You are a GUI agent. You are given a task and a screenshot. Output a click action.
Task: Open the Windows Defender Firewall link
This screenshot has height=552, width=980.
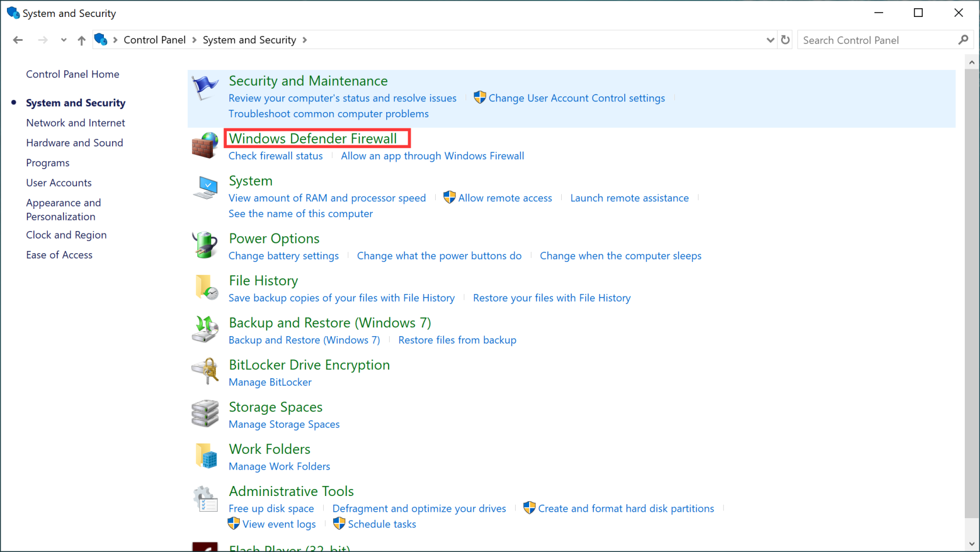click(x=313, y=138)
